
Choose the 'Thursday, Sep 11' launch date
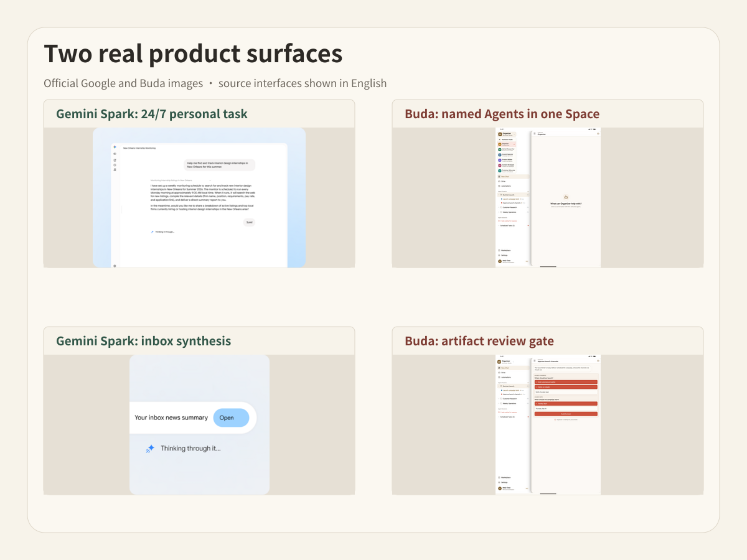pyautogui.click(x=566, y=409)
